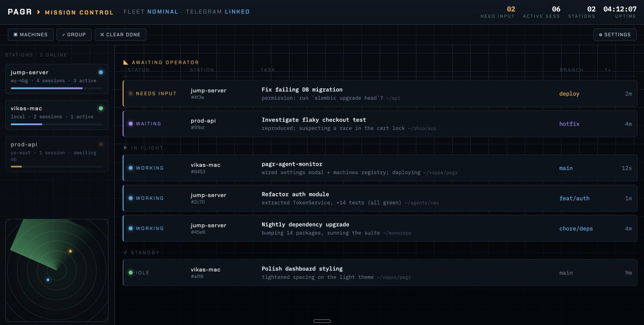Click the ~/shop/api path text
Image resolution: width=644 pixels, height=325 pixels.
[x=422, y=128]
